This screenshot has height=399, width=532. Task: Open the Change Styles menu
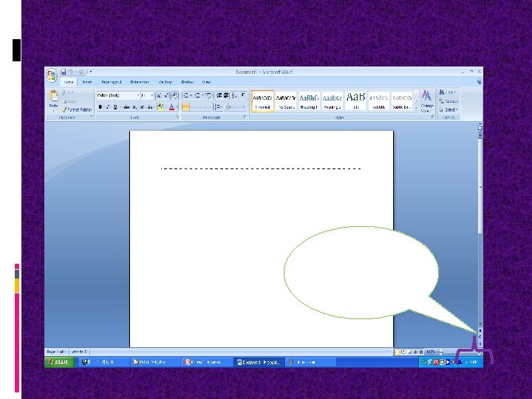tap(426, 101)
